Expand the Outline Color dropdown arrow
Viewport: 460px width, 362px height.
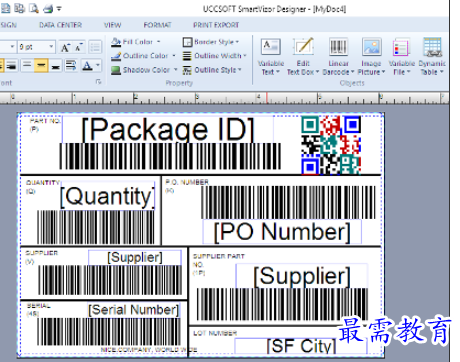click(174, 56)
